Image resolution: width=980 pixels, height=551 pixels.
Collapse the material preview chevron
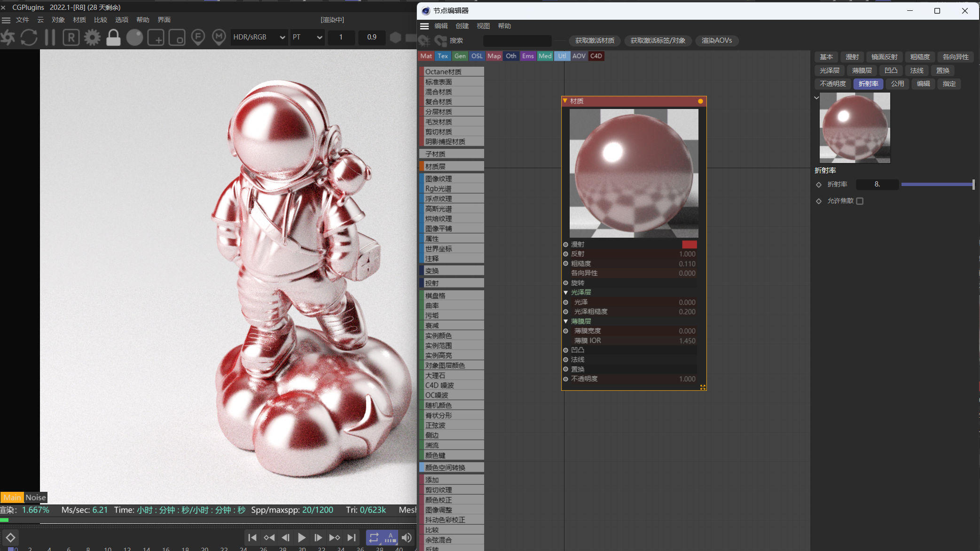816,98
